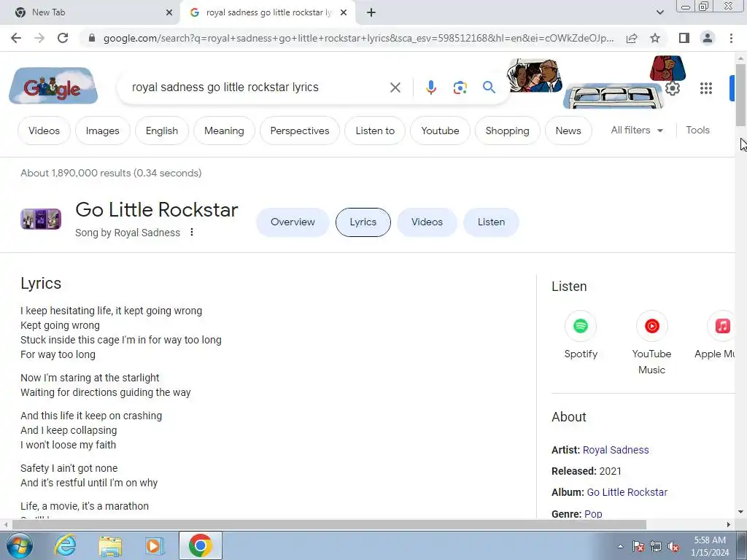The width and height of the screenshot is (747, 560).
Task: Search by image with Google Lens
Action: click(460, 87)
